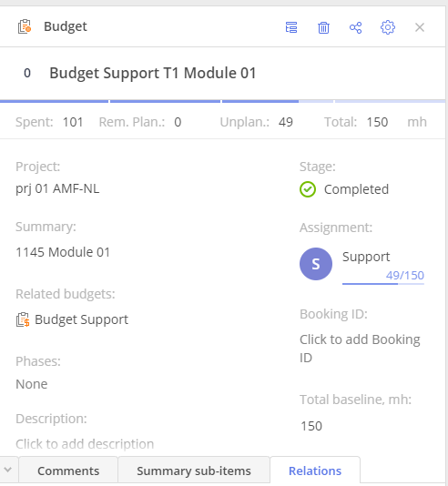Open project prj 01 AMF-NL
Screen dimensions: 448x486
[x=57, y=188]
